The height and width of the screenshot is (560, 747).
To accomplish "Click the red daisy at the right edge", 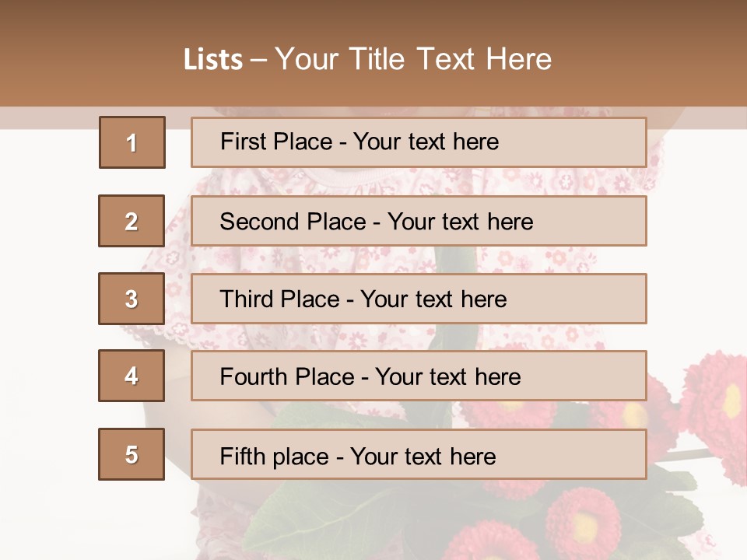I will coord(717,404).
